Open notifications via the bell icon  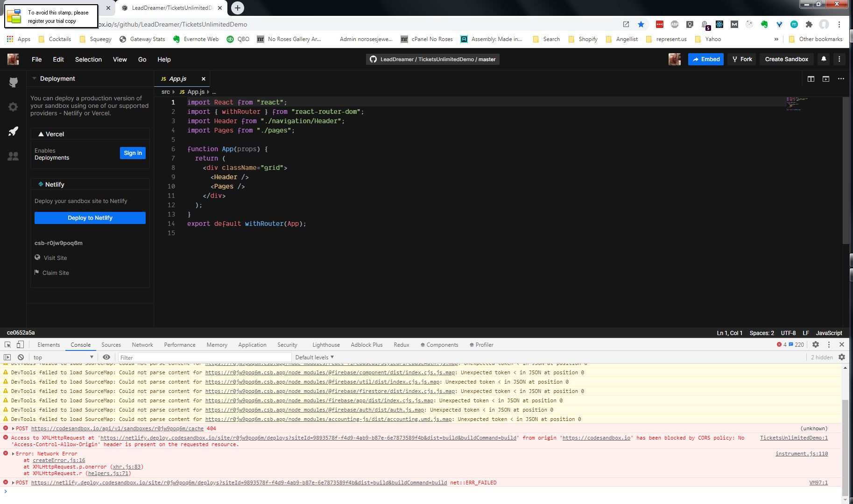(824, 59)
